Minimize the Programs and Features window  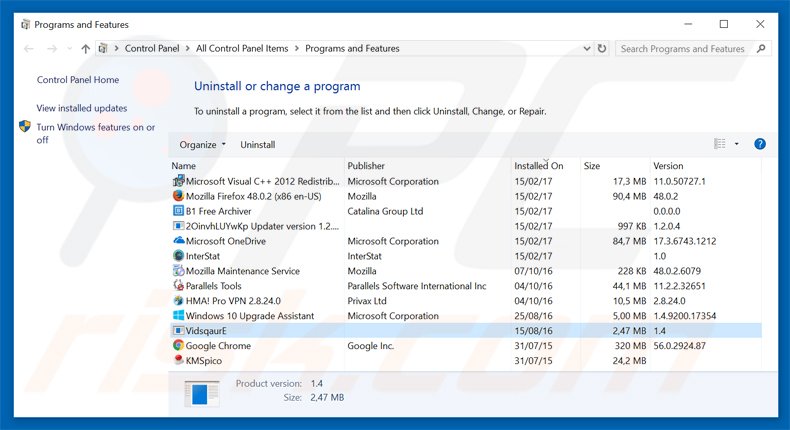pos(688,24)
